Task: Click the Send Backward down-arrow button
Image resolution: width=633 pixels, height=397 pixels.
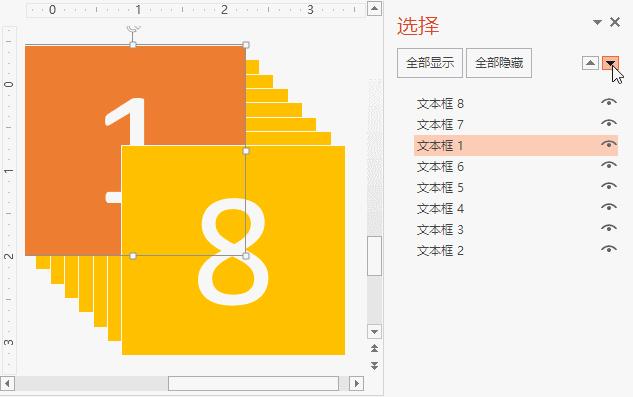Action: (610, 63)
